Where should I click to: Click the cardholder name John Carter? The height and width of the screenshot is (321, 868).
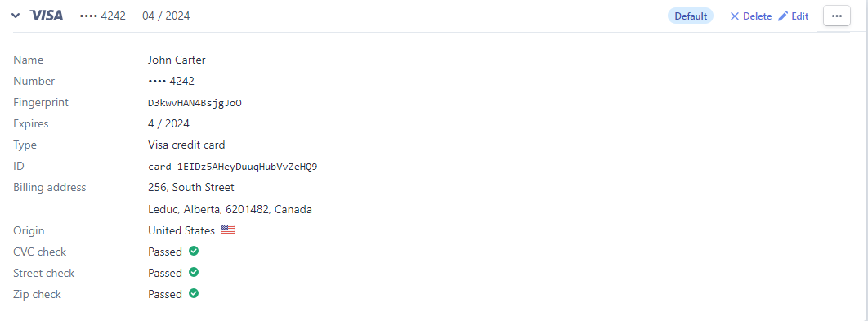point(177,60)
